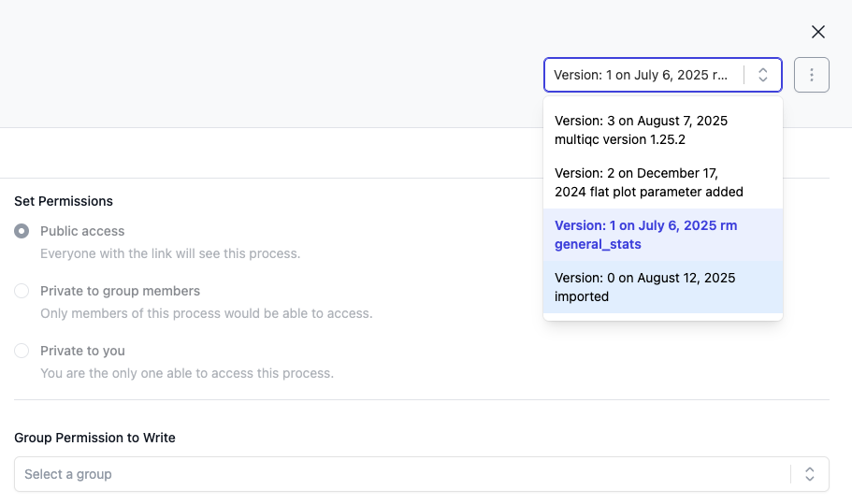
Task: Open the three-dot more options menu
Action: pyautogui.click(x=811, y=75)
